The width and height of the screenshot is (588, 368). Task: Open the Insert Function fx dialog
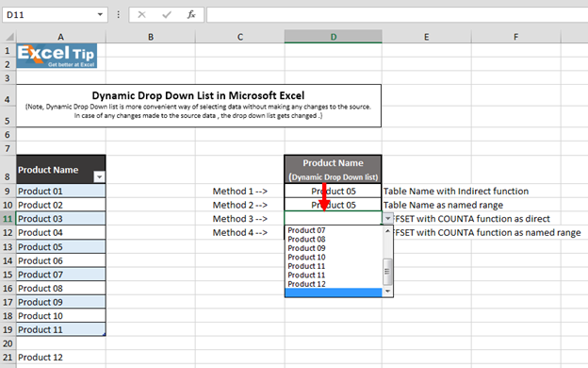191,15
